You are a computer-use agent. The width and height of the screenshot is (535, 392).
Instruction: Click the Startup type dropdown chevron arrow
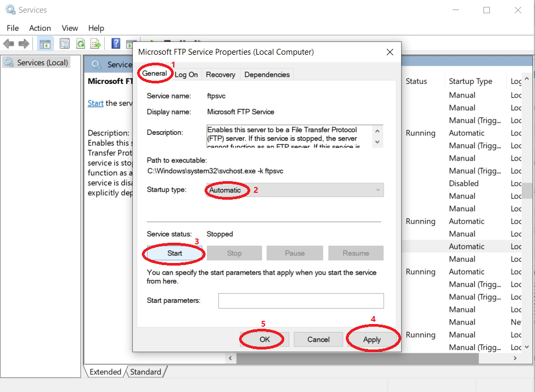378,190
